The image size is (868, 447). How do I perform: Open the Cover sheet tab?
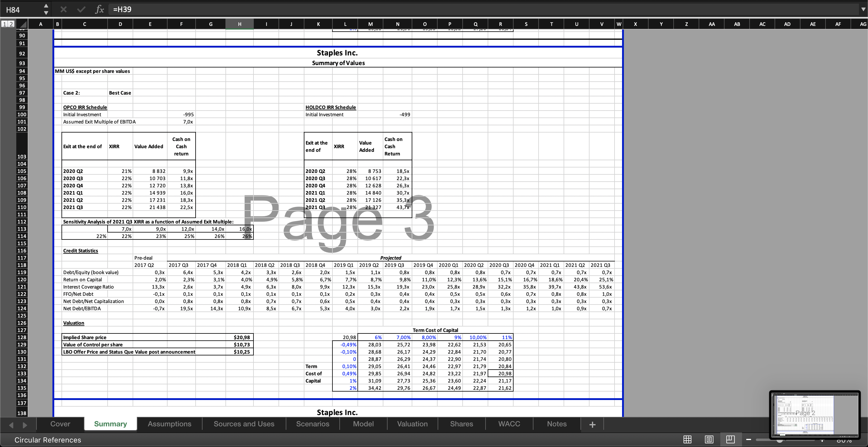(x=60, y=424)
